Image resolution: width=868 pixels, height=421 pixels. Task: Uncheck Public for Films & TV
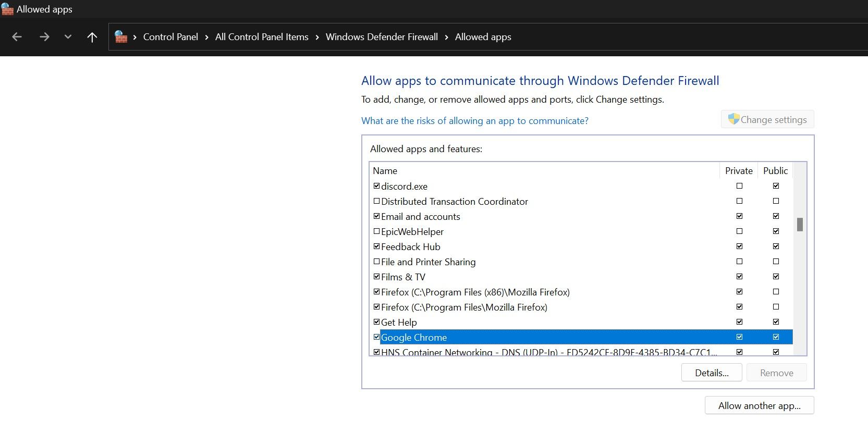point(776,277)
